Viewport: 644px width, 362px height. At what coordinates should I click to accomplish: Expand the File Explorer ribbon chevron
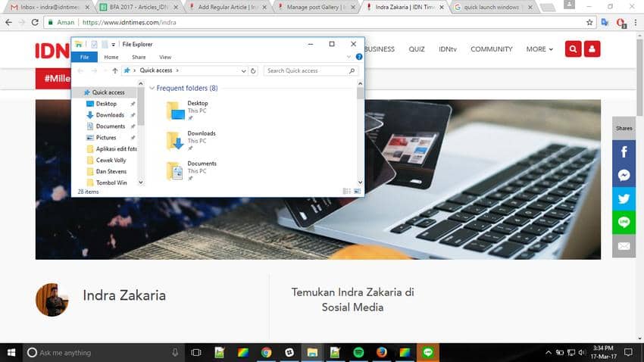click(349, 57)
